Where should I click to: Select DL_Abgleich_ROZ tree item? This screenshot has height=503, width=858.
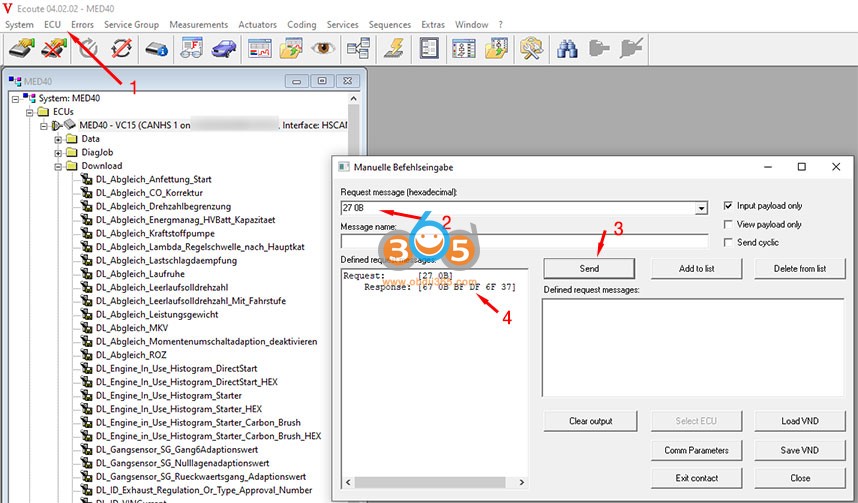point(131,355)
